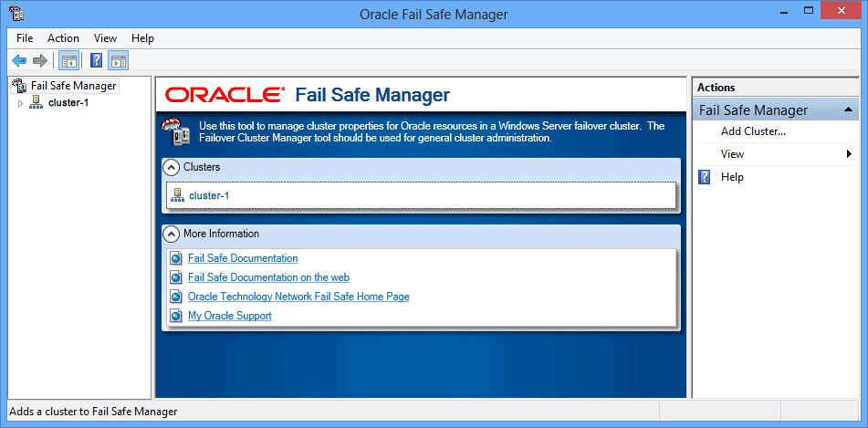Click the app icon in the title bar
Screen dimensions: 868x428
pos(16,14)
